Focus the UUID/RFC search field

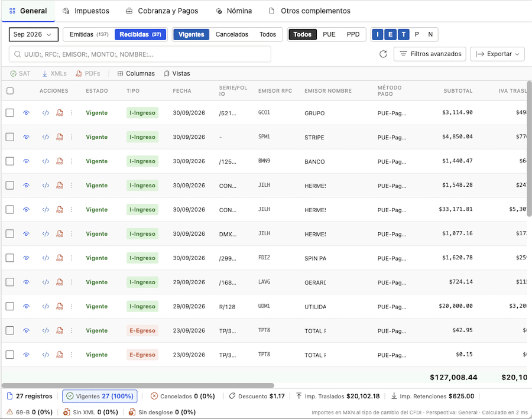[x=140, y=54]
